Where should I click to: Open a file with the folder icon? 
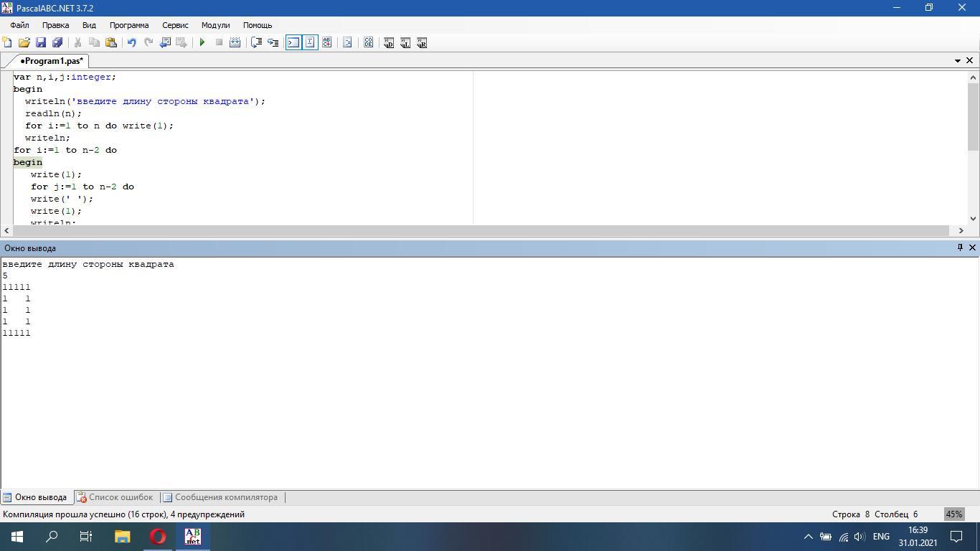(24, 42)
